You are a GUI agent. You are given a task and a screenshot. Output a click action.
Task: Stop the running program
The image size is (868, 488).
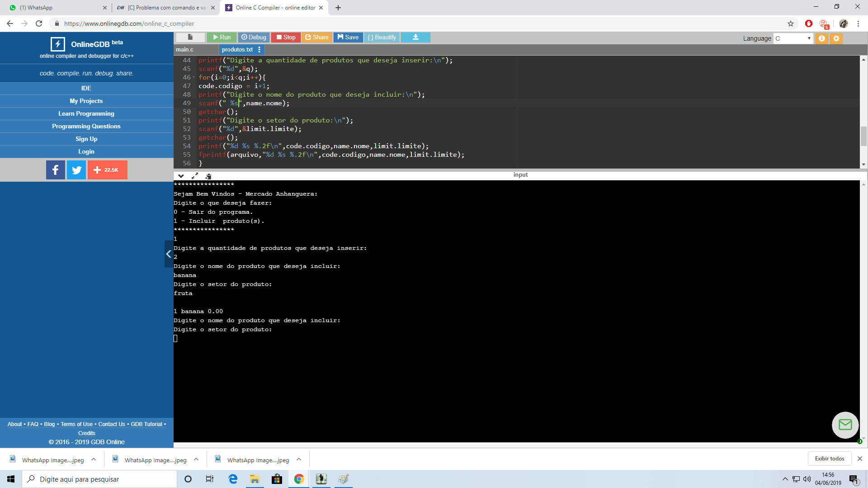[x=286, y=37]
